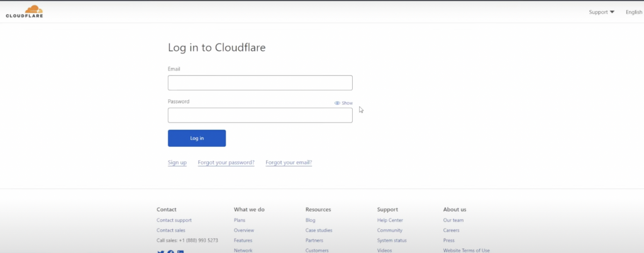
Task: Open the Facebook social icon
Action: click(x=170, y=251)
